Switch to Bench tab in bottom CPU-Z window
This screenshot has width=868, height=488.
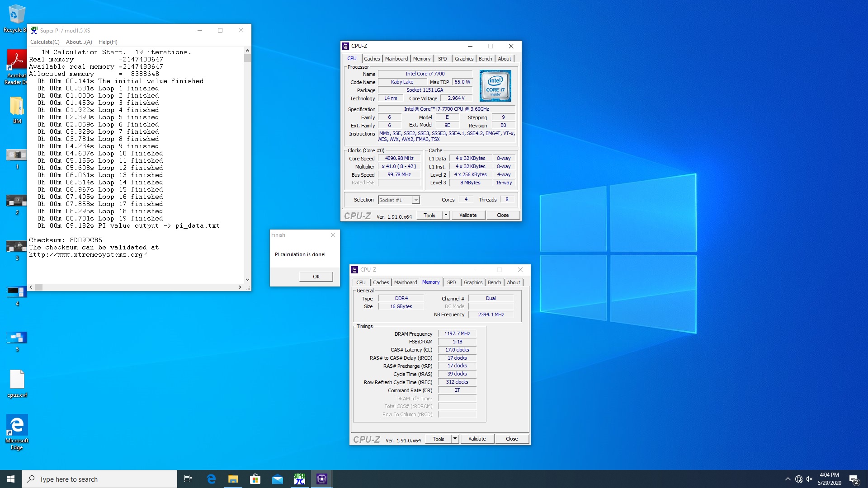(494, 282)
